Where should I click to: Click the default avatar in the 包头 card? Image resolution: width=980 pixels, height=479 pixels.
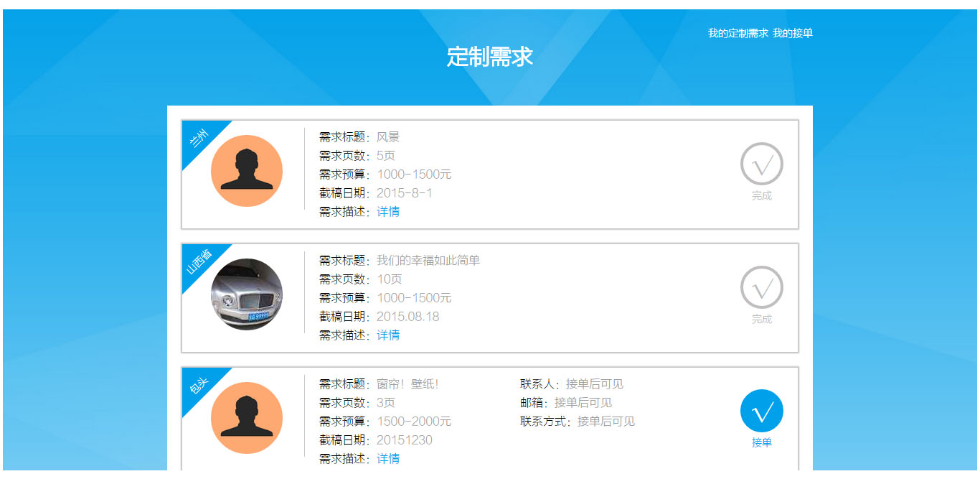(246, 418)
